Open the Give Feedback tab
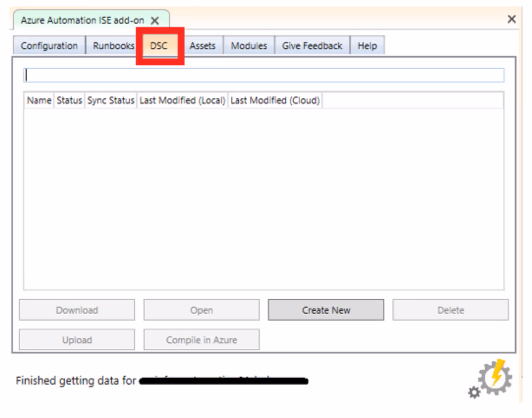 click(x=312, y=46)
